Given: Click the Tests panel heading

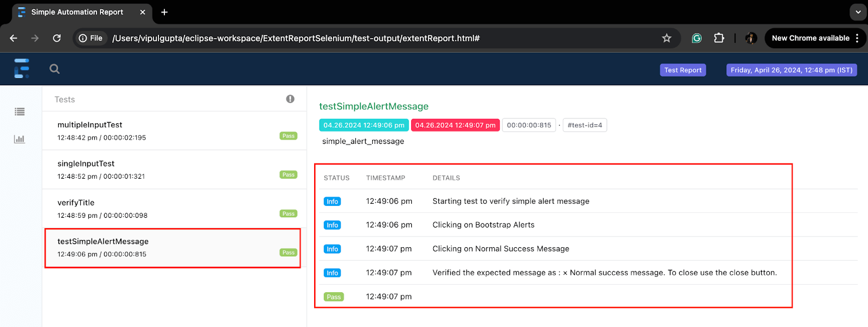Looking at the screenshot, I should pyautogui.click(x=65, y=99).
